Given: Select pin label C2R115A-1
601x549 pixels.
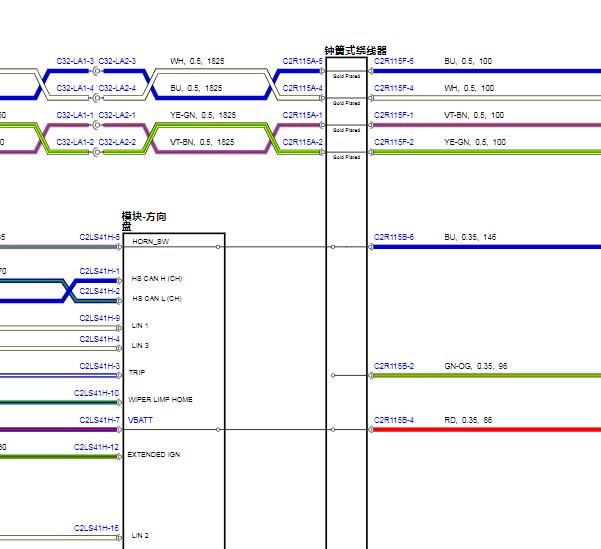Looking at the screenshot, I should point(302,115).
